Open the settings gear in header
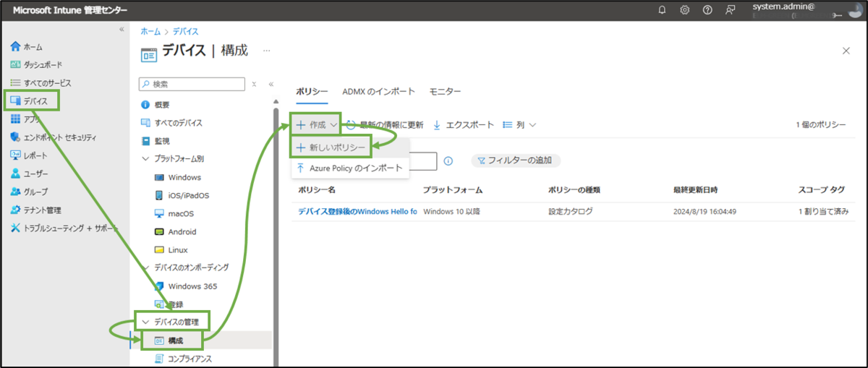This screenshot has width=868, height=368. (x=684, y=9)
